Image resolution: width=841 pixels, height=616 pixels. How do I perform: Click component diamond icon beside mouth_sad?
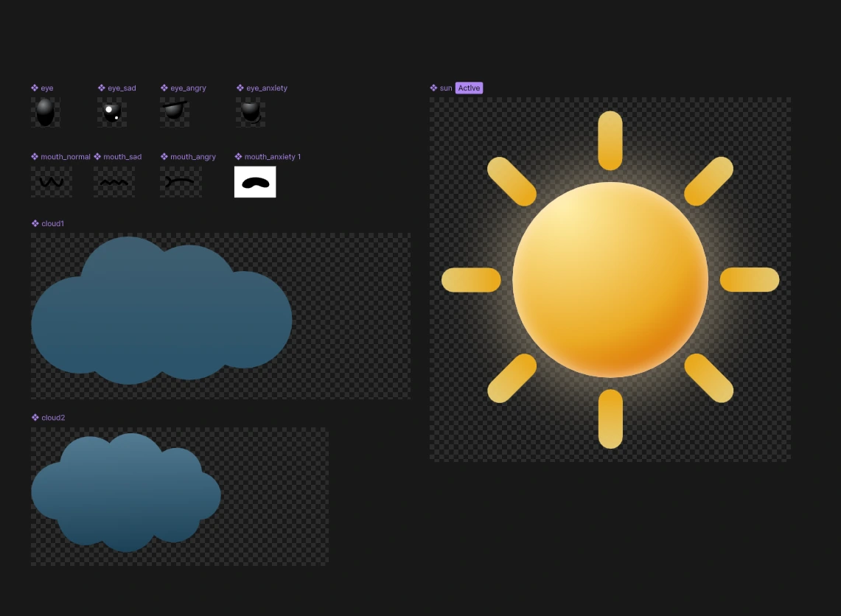pyautogui.click(x=97, y=156)
